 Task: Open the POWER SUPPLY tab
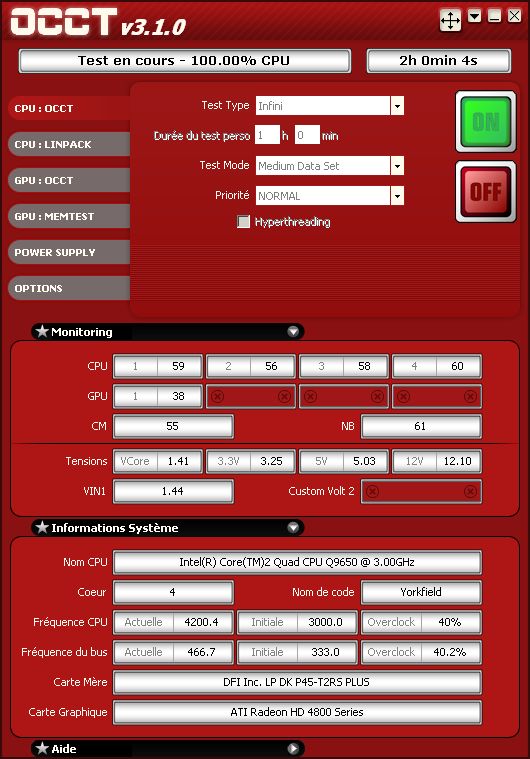69,252
